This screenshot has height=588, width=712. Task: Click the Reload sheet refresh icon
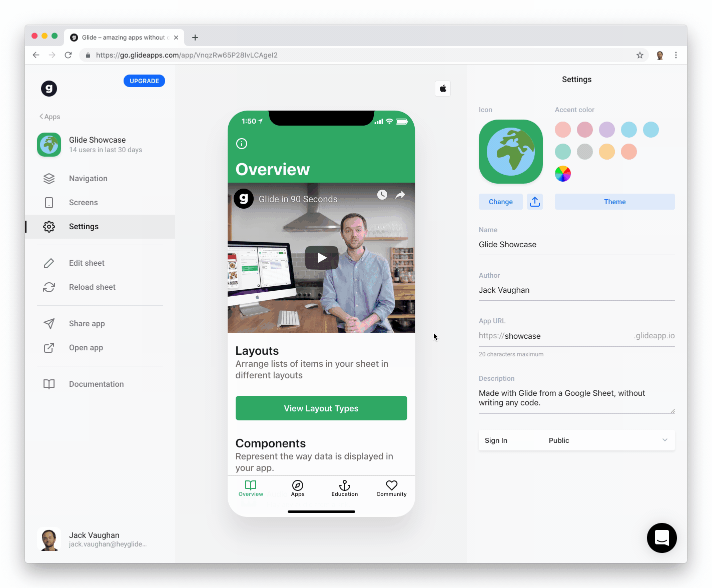49,287
